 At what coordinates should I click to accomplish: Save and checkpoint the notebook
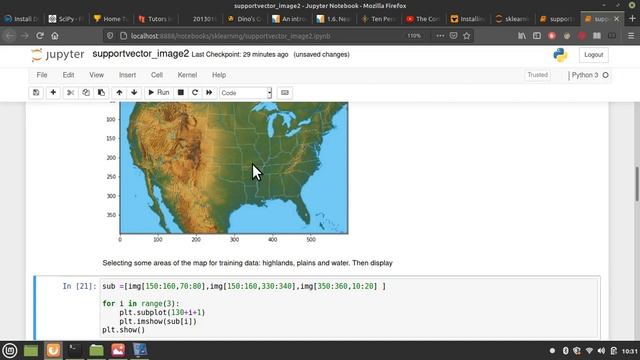pos(36,93)
